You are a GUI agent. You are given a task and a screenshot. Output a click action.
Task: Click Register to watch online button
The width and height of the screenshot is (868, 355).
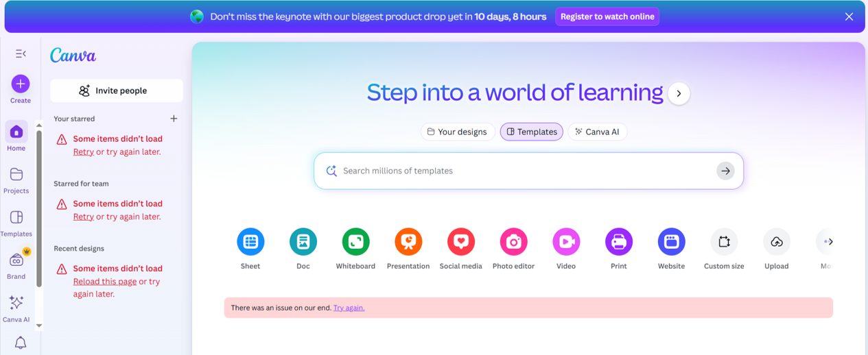click(607, 16)
